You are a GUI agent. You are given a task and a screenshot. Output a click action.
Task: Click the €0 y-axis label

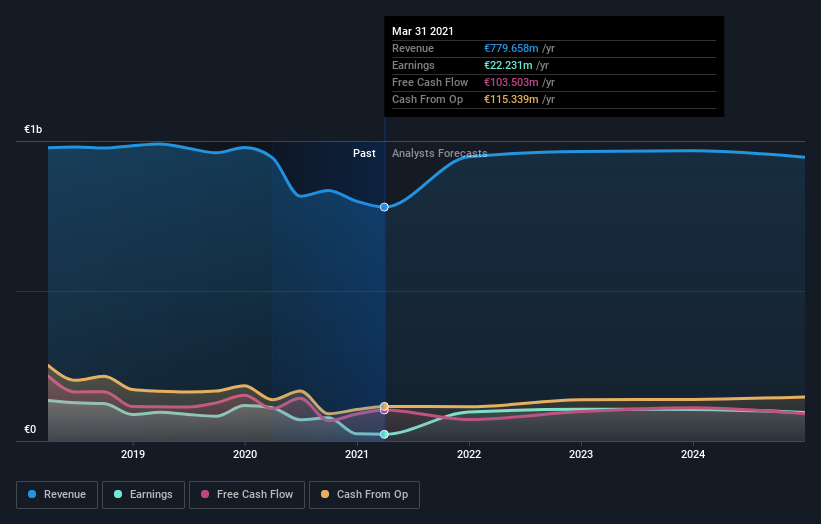click(x=30, y=429)
